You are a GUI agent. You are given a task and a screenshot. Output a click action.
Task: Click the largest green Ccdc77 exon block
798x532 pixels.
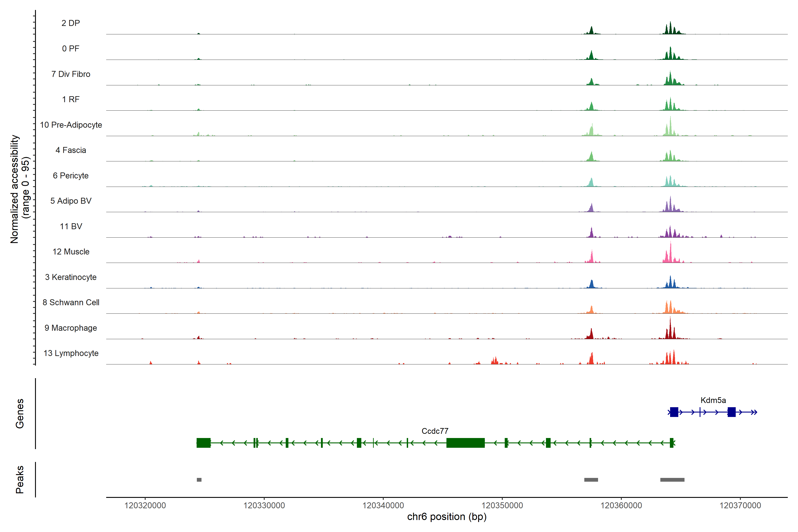tap(465, 443)
